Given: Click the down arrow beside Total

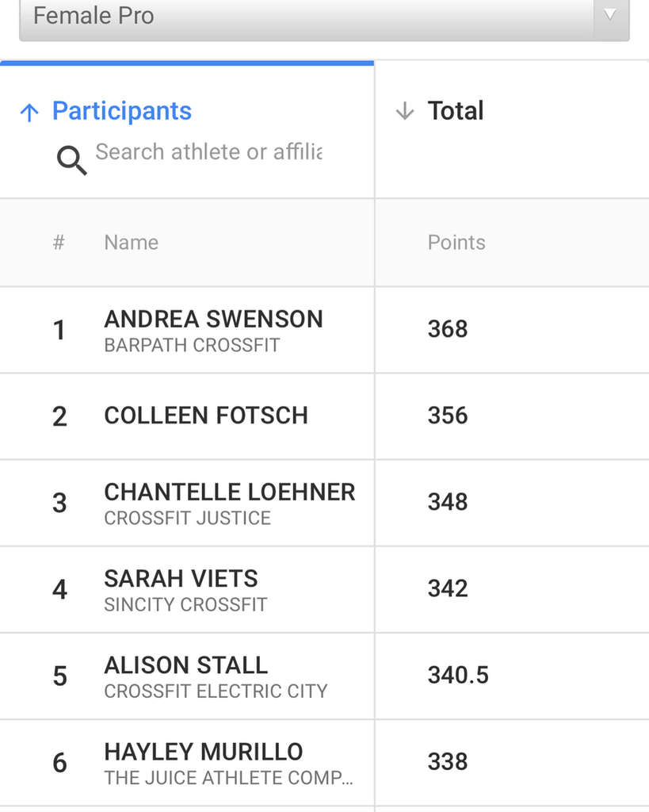Looking at the screenshot, I should [x=405, y=111].
